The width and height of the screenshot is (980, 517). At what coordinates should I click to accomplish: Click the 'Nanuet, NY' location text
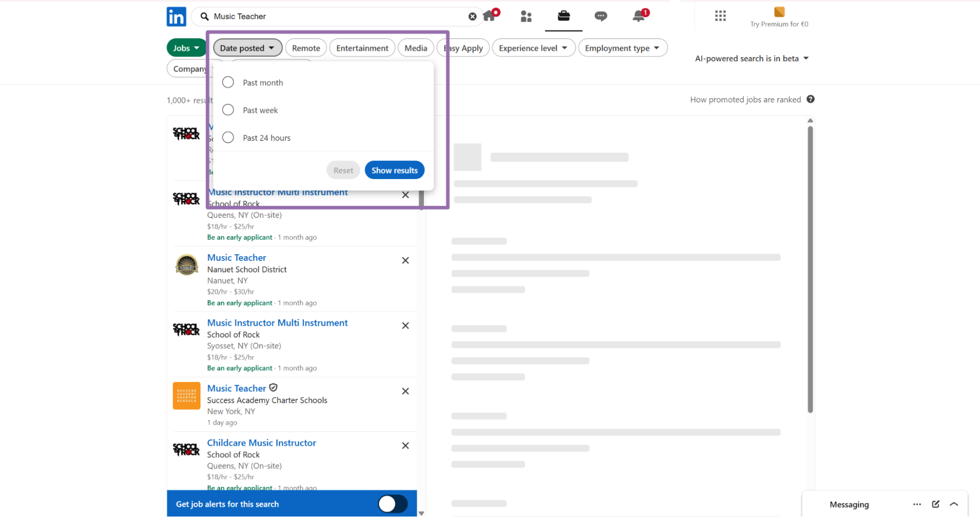(x=227, y=281)
